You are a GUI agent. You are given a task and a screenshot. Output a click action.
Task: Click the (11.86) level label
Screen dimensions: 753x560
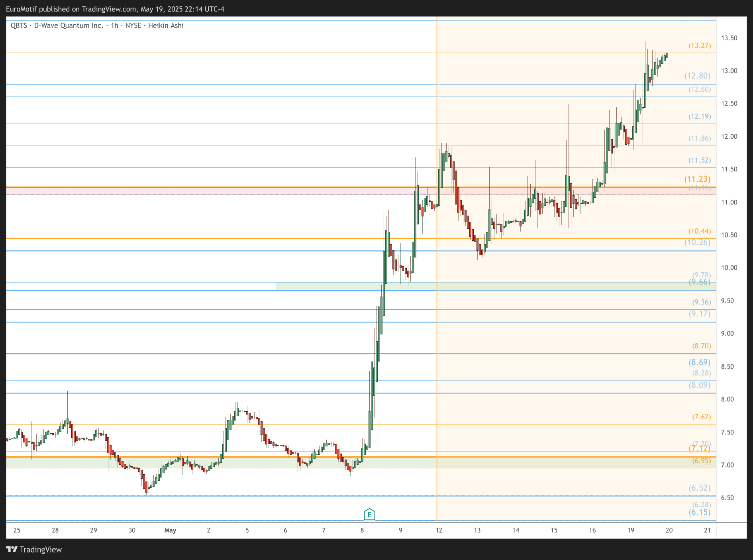click(x=700, y=138)
